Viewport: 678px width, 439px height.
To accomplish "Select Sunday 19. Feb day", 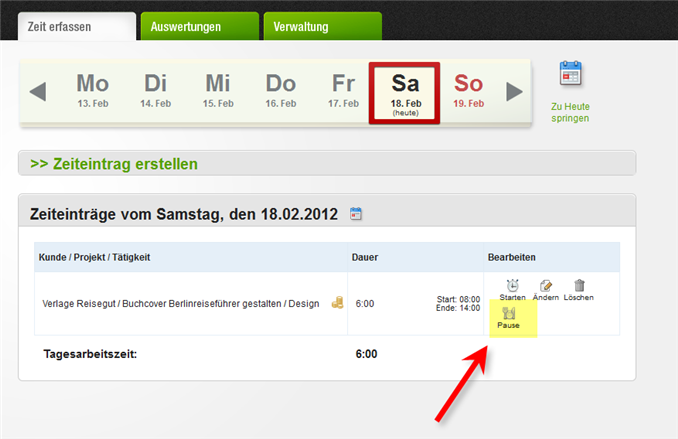I will [x=468, y=90].
